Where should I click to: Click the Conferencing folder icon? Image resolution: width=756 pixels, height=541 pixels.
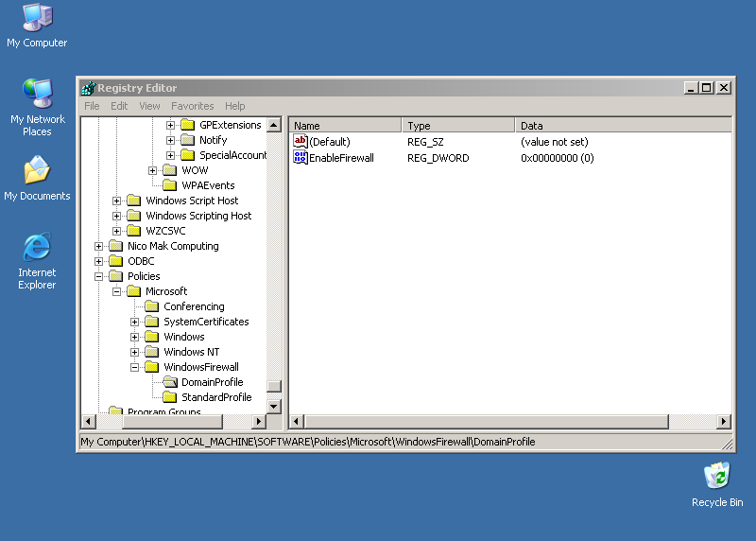pyautogui.click(x=152, y=306)
